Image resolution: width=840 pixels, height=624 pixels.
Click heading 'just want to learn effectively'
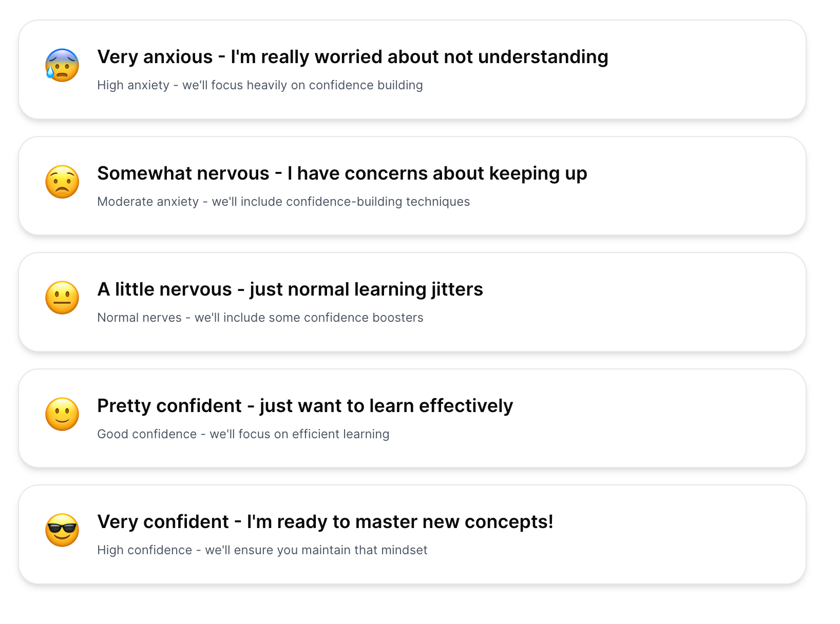click(x=386, y=406)
